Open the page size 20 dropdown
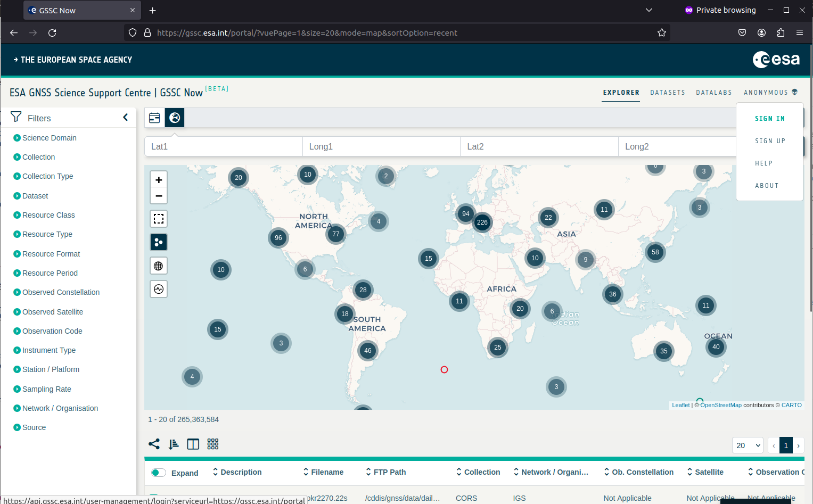Screen dimensions: 813x504 748,445
